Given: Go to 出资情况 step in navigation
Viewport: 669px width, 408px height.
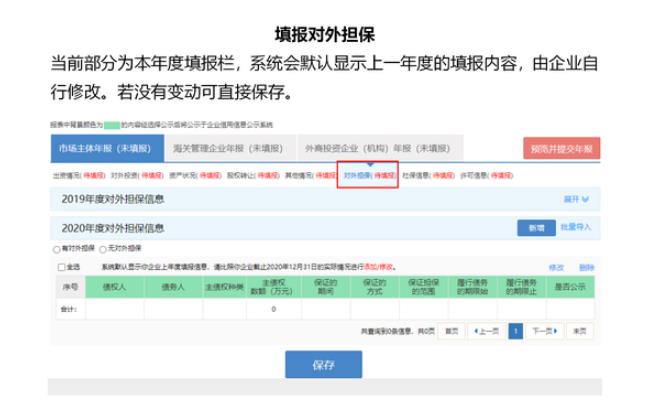Looking at the screenshot, I should (65, 174).
